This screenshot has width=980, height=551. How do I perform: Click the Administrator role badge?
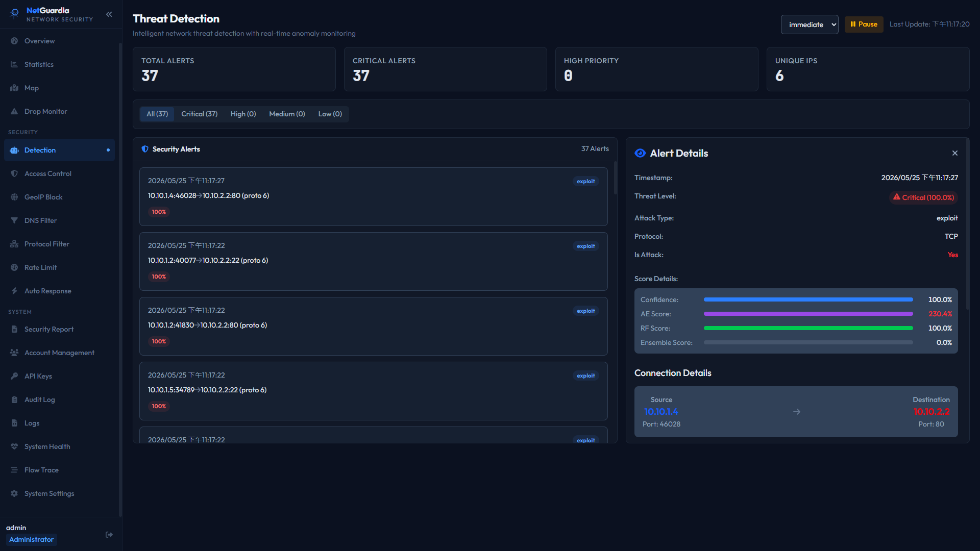click(x=31, y=539)
